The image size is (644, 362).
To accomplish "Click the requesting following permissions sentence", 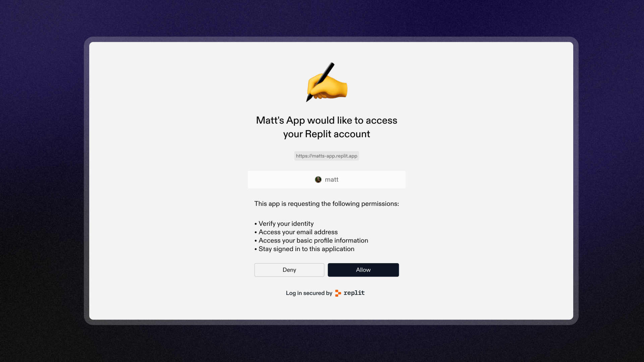I will click(x=326, y=204).
